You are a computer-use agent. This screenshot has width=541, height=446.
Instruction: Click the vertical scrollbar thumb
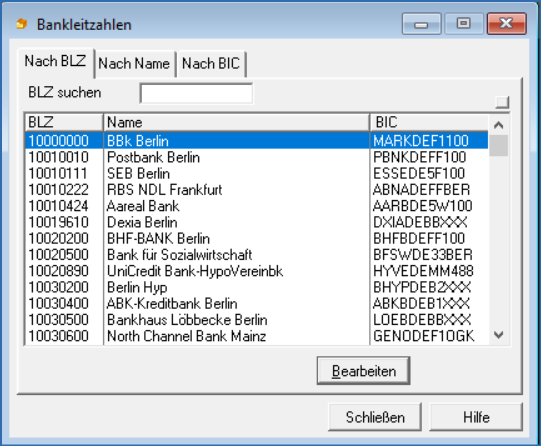click(x=498, y=146)
